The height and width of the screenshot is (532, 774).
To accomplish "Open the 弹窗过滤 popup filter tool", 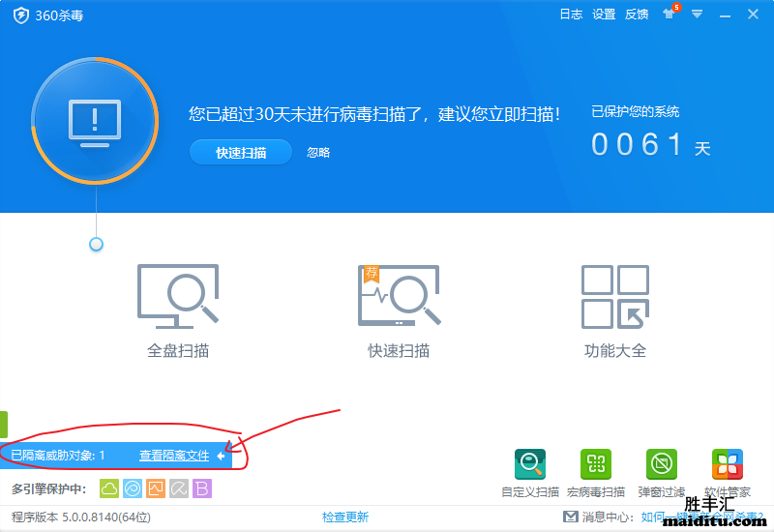I will coord(662,465).
